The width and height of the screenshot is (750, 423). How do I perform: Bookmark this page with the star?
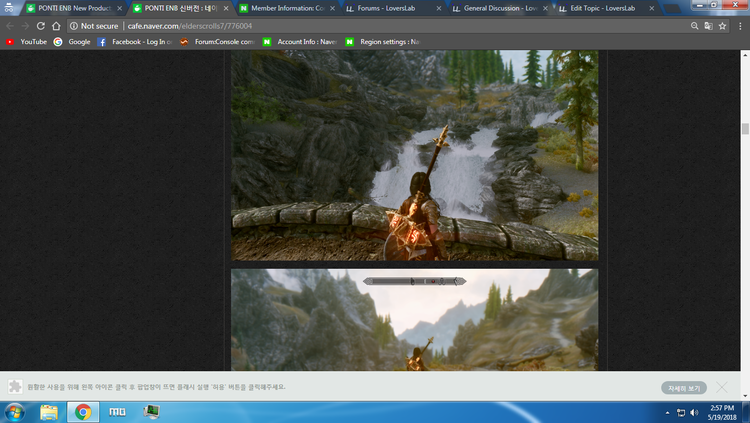tap(722, 26)
